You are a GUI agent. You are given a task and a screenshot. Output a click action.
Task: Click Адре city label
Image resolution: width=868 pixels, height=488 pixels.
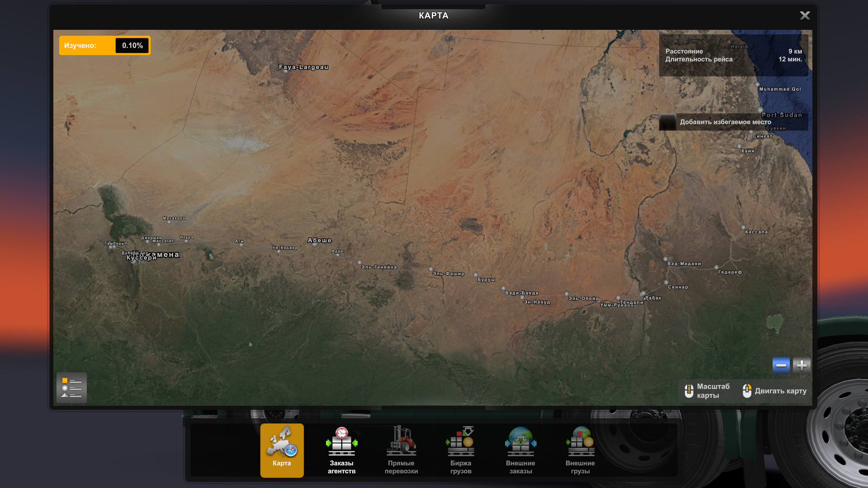[337, 251]
